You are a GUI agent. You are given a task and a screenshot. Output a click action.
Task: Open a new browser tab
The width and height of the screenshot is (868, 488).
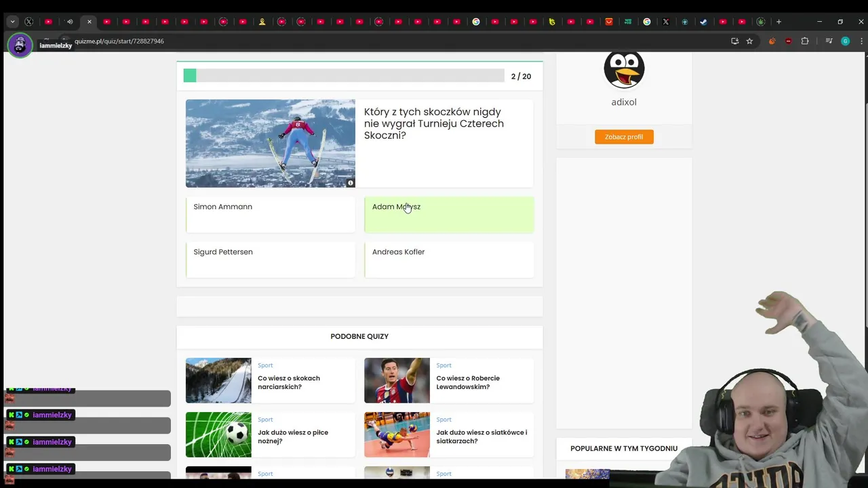click(778, 22)
